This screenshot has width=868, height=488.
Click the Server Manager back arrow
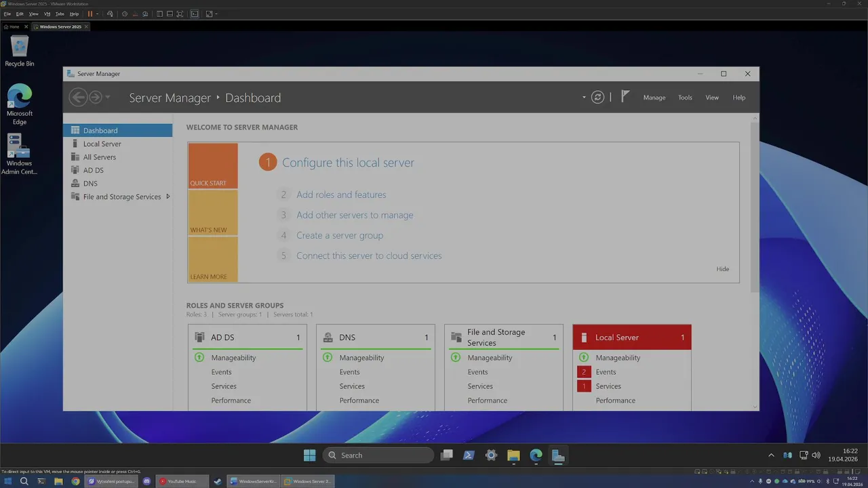pos(78,98)
